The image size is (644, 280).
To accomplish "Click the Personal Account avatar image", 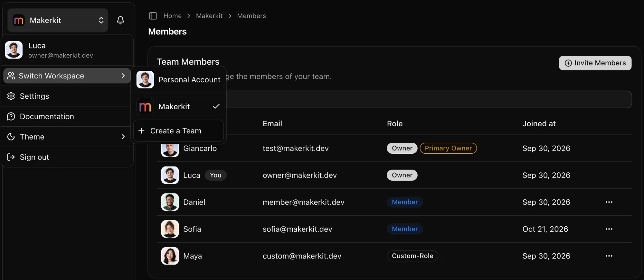I will tap(145, 80).
